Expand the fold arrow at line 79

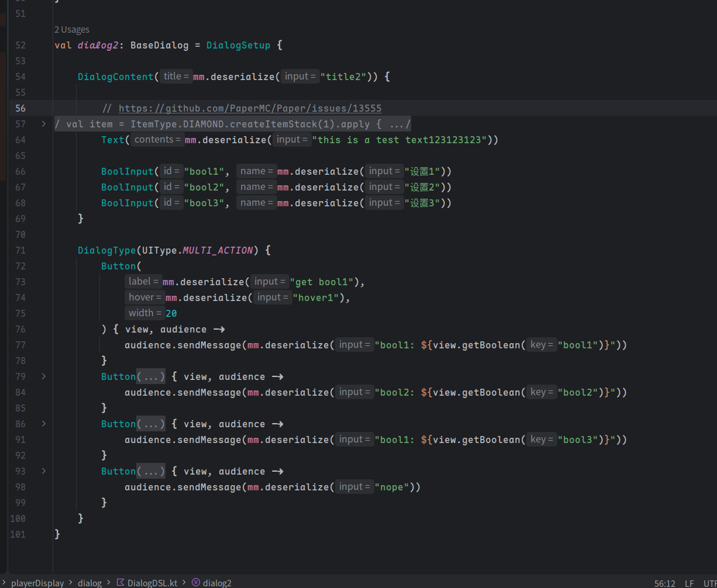[x=44, y=376]
